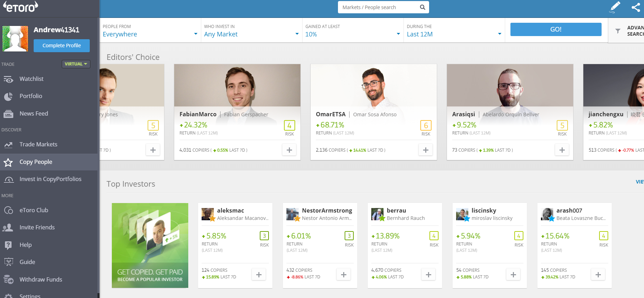Toggle the VIRTUAL account mode dropdown
The height and width of the screenshot is (298, 644).
76,64
